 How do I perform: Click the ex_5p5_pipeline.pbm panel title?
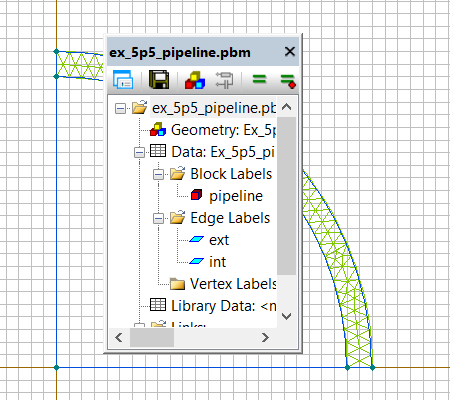coord(180,52)
